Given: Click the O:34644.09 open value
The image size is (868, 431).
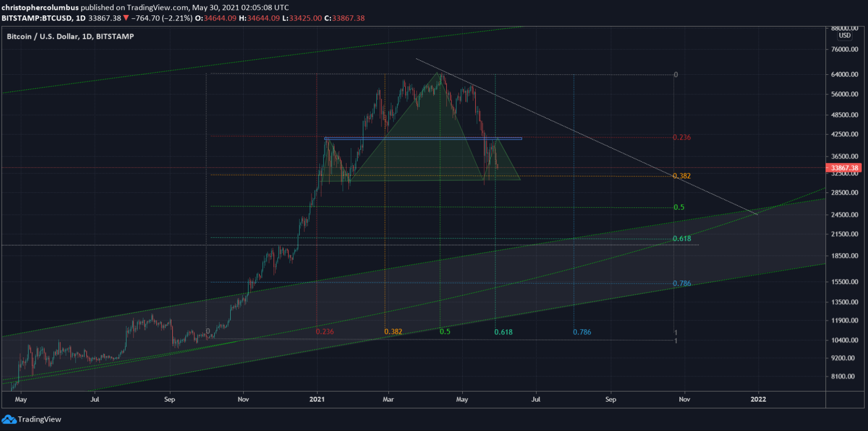Looking at the screenshot, I should 216,18.
